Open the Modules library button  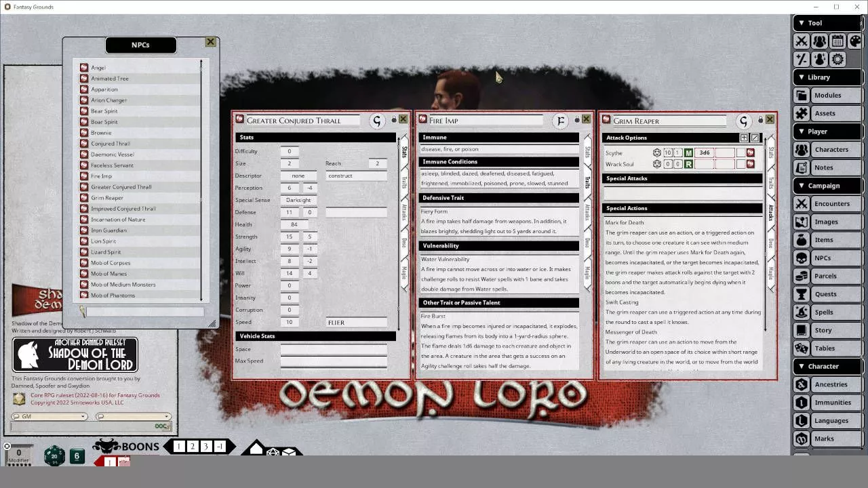tap(827, 96)
